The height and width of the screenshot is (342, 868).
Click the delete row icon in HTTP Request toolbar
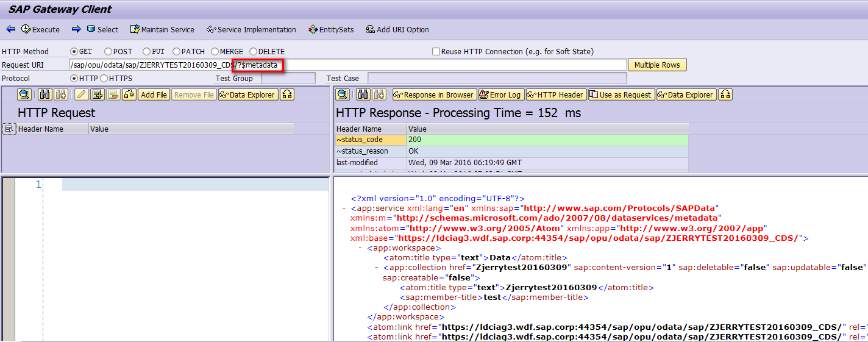pyautogui.click(x=113, y=94)
